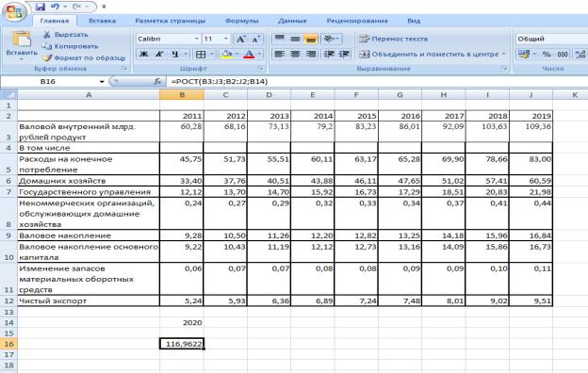588x373 pixels.
Task: Expand the fill color dropdown arrow
Action: (x=237, y=55)
